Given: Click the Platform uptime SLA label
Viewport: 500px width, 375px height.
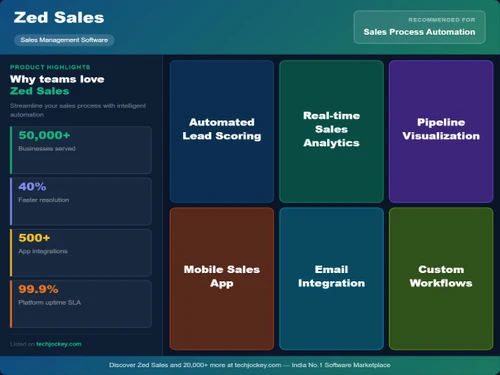Looking at the screenshot, I should point(50,303).
